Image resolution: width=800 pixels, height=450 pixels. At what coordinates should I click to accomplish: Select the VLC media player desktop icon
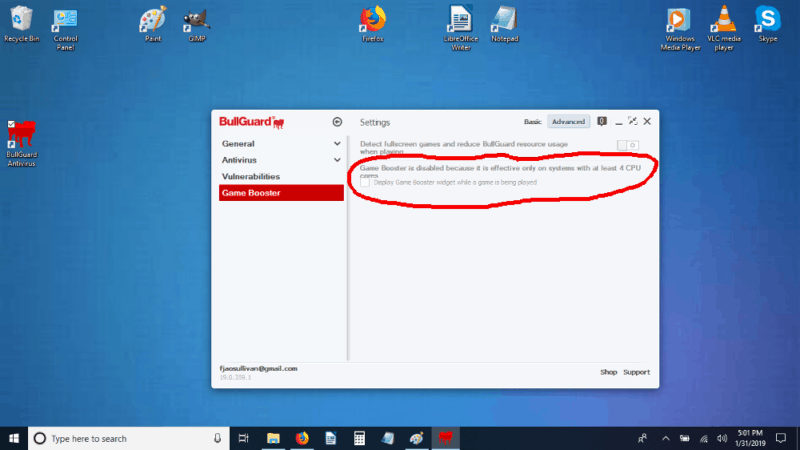(x=724, y=29)
